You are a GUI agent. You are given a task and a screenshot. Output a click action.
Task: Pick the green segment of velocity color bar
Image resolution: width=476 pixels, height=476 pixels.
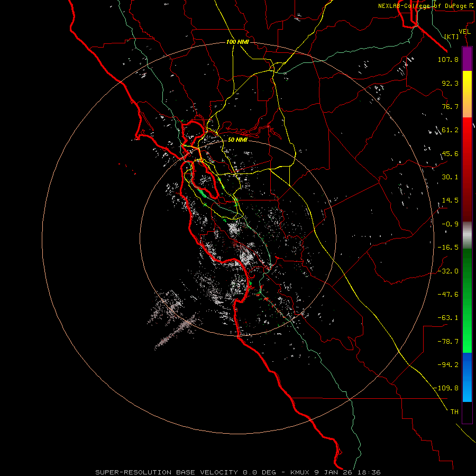pos(467,300)
